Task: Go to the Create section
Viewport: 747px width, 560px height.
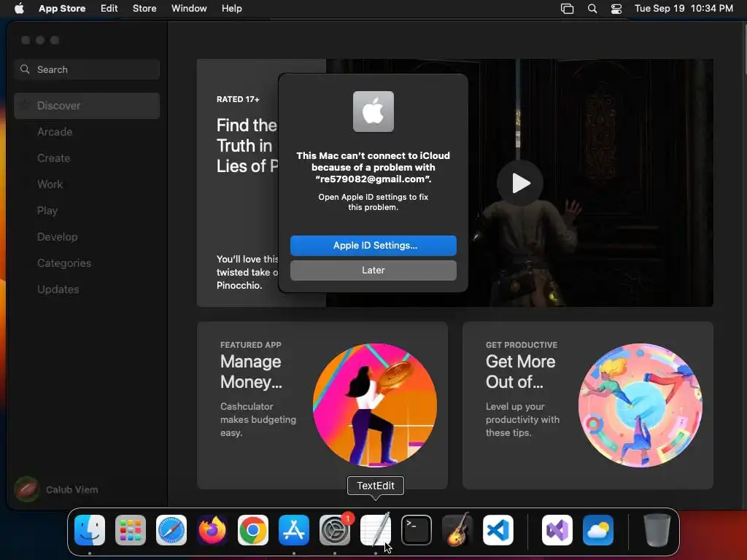Action: (x=87, y=158)
